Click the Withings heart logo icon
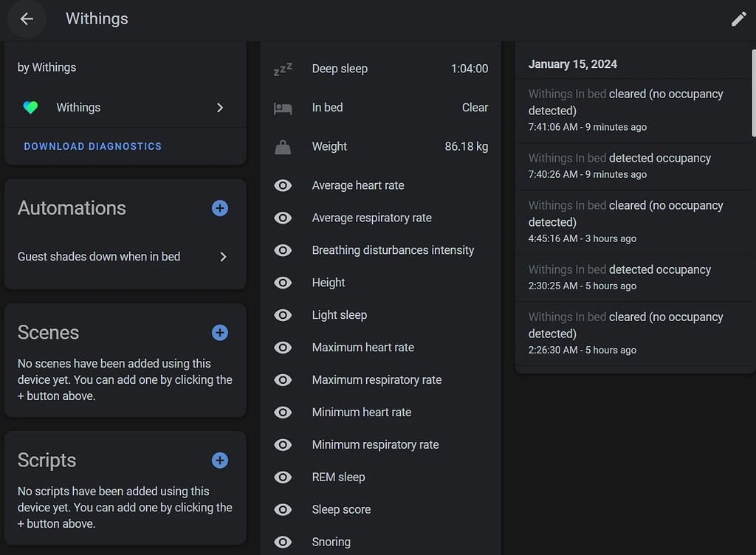This screenshot has height=555, width=756. click(30, 107)
